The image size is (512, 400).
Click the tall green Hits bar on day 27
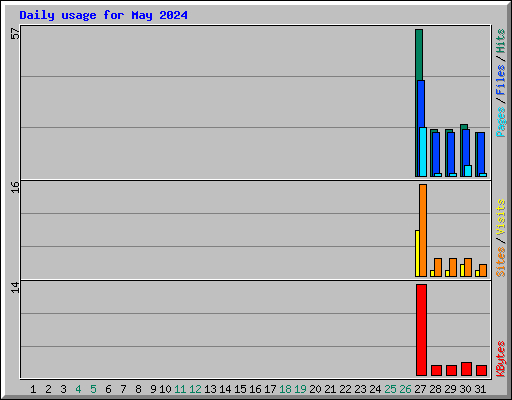pyautogui.click(x=419, y=55)
